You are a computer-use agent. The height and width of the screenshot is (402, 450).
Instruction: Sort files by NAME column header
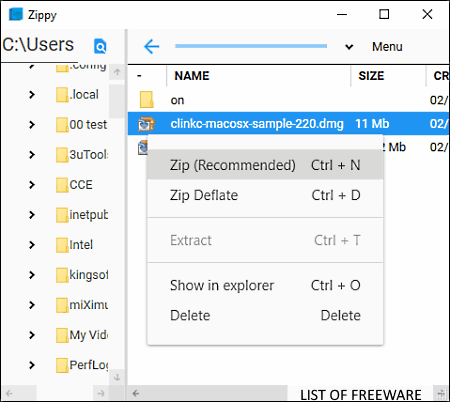coord(192,76)
